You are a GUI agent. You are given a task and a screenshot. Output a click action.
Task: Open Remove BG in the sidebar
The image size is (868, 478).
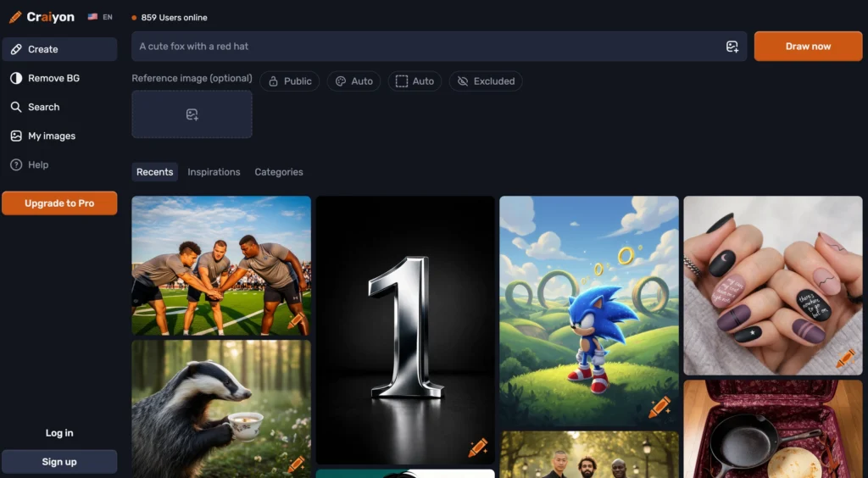click(53, 78)
